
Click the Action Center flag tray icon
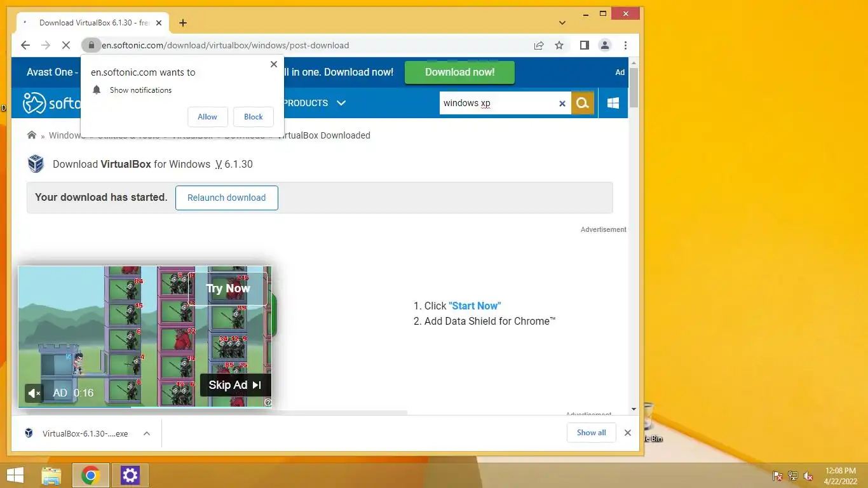[x=777, y=476]
